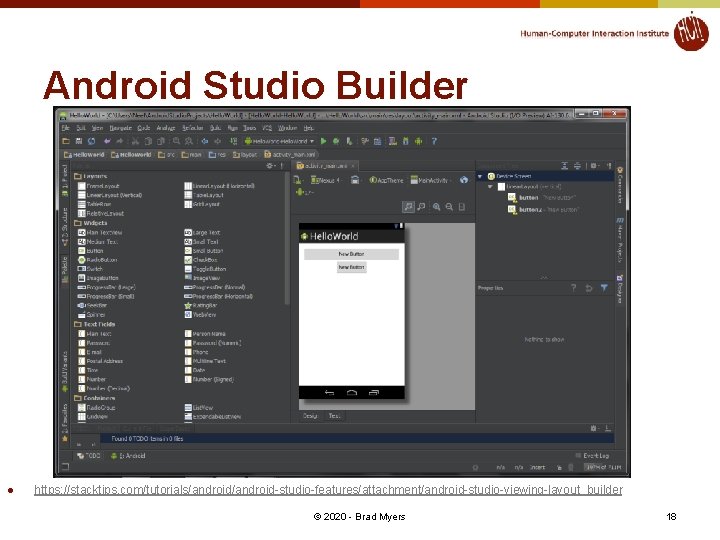
Task: Toggle the Build Variants side tab
Action: [65, 371]
